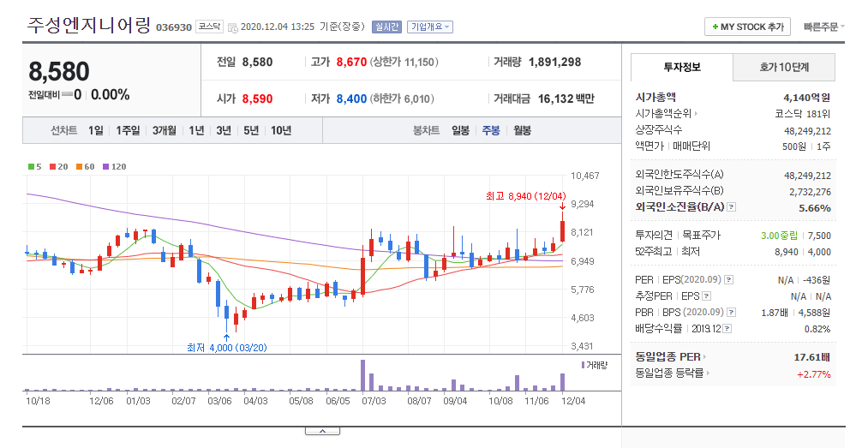Click the large volume bar near 07/03
Screen dimensions: 868x448
click(x=363, y=375)
